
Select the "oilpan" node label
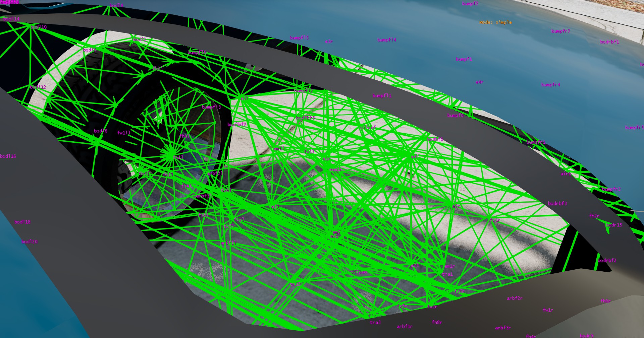pyautogui.click(x=359, y=272)
